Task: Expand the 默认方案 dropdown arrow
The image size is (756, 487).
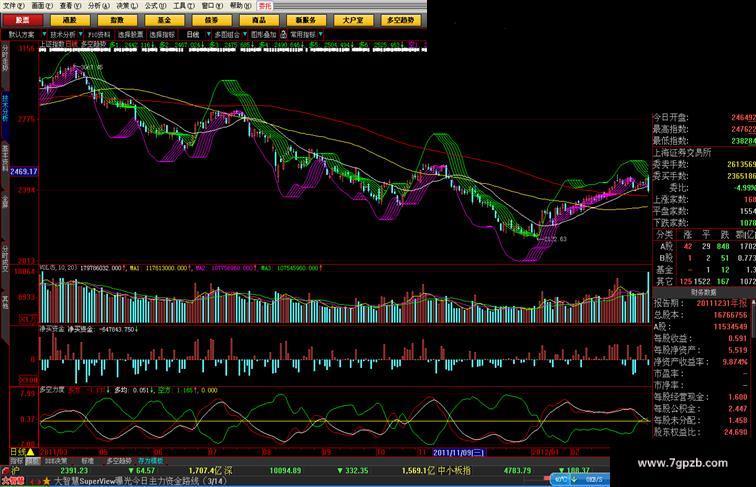Action: tap(44, 34)
